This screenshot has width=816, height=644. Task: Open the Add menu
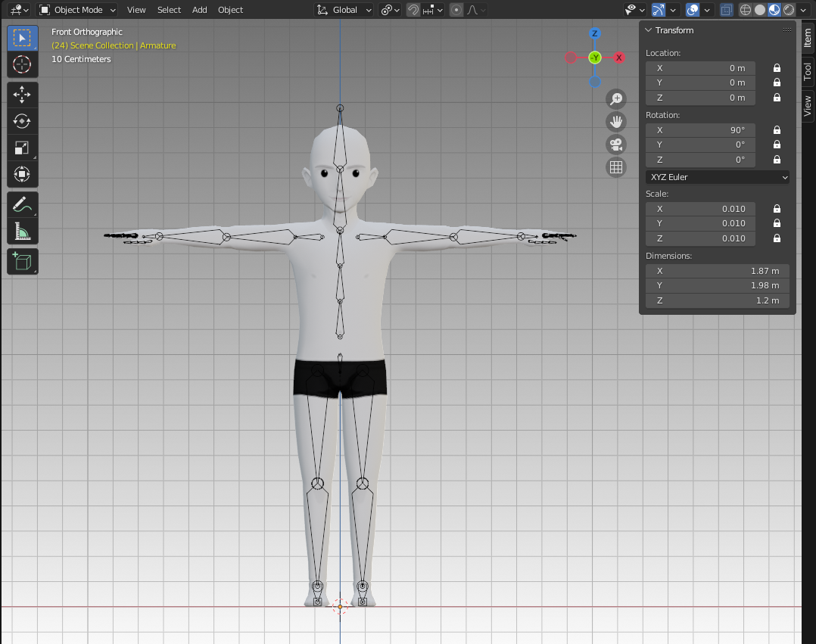pos(199,10)
